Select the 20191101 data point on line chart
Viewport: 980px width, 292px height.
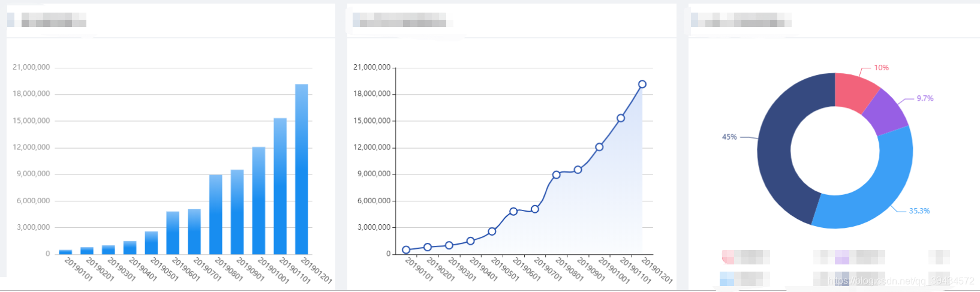click(x=621, y=118)
